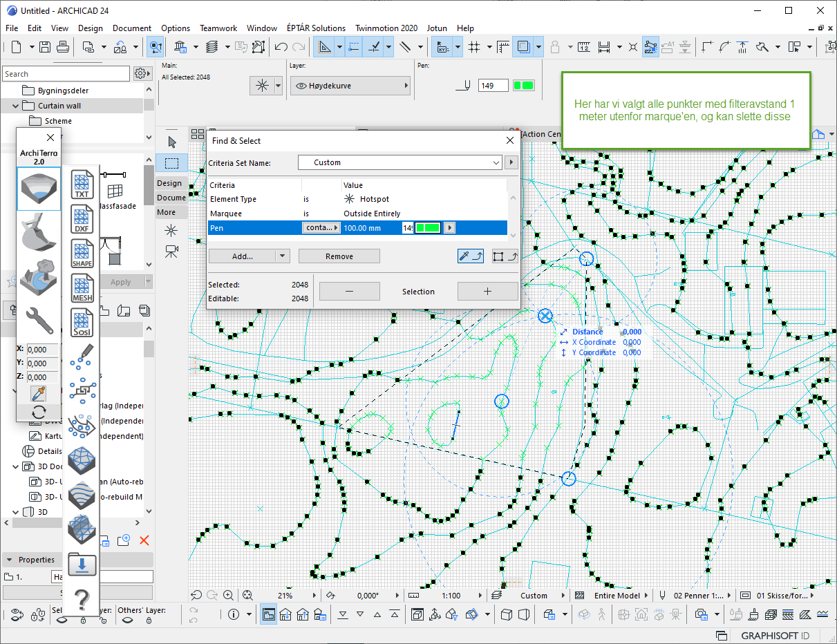Select the Hotspot tool in toolbox
Screen dimensions: 837x644
click(x=171, y=230)
